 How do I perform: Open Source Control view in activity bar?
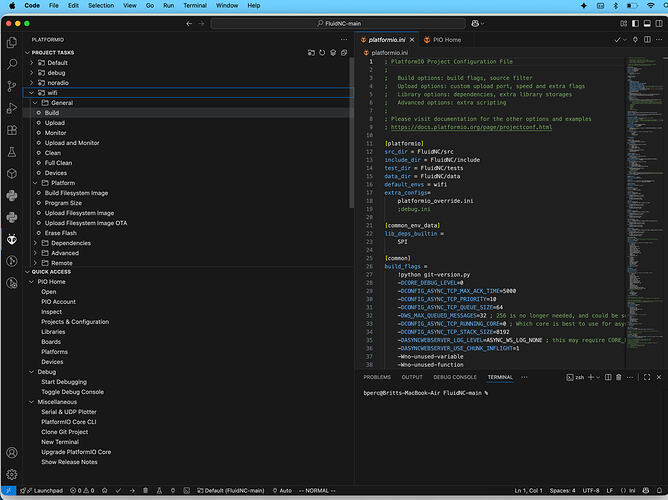[12, 86]
